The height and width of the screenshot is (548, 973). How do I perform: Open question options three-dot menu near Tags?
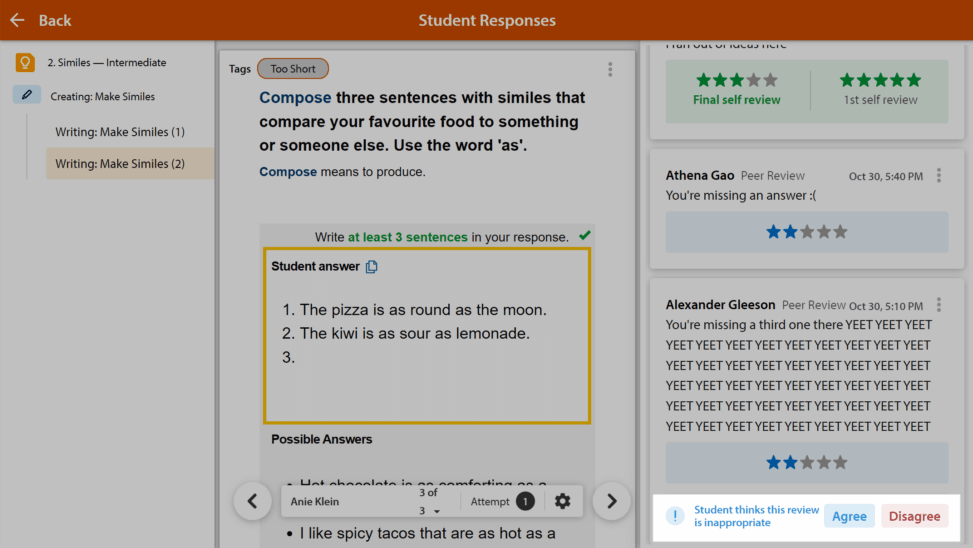tap(610, 69)
